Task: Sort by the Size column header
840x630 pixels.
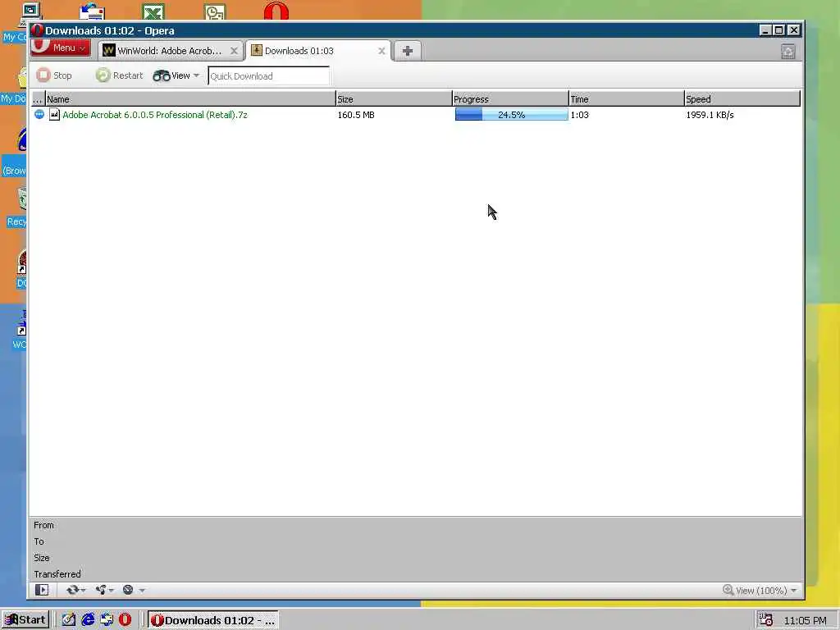Action: [394, 99]
